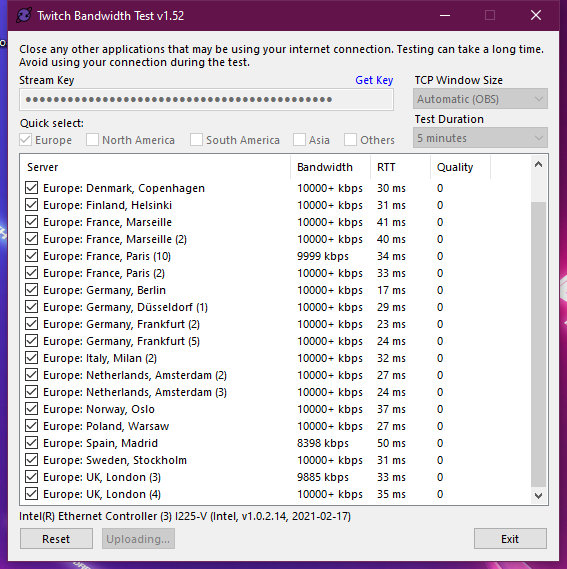This screenshot has height=569, width=567.
Task: Click the server list scroll down arrow
Action: point(539,495)
